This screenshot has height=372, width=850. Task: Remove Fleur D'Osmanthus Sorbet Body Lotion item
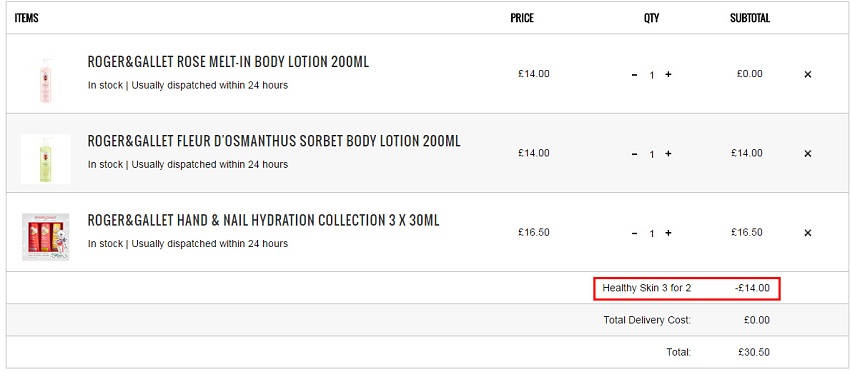[x=808, y=154]
